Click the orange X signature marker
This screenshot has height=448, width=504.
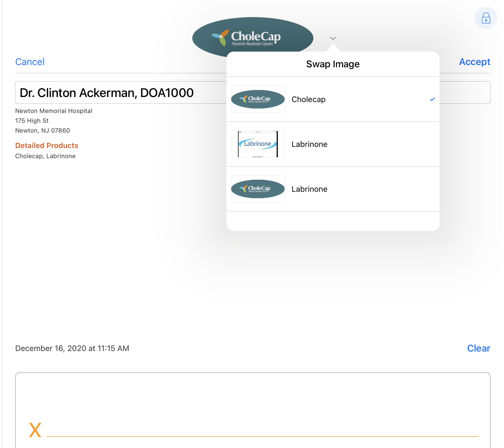point(35,430)
